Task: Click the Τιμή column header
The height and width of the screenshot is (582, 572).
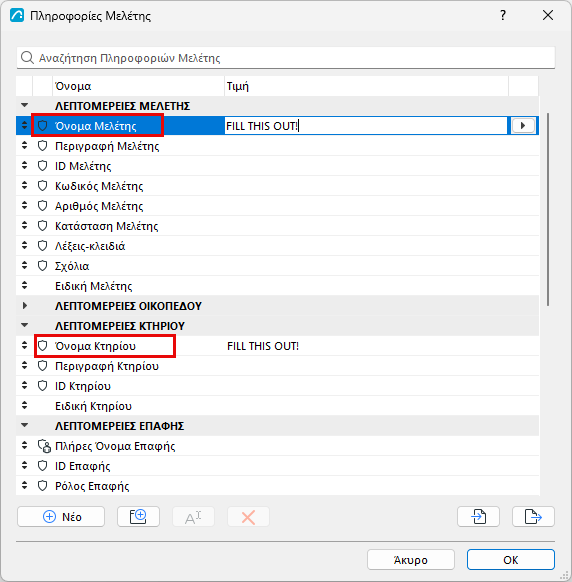Action: [x=366, y=86]
